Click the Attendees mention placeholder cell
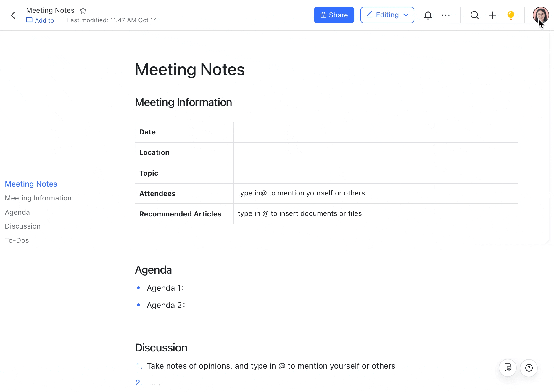 [x=376, y=193]
